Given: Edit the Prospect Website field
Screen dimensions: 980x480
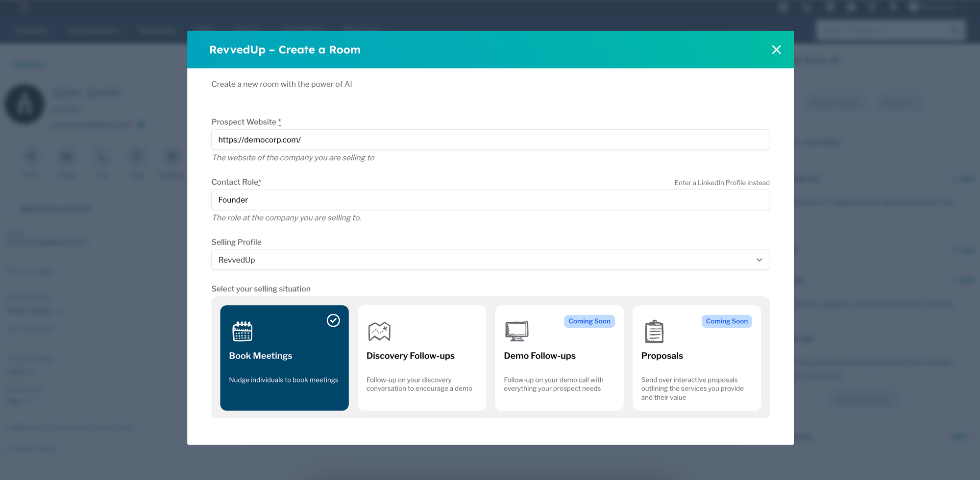Looking at the screenshot, I should [x=490, y=140].
